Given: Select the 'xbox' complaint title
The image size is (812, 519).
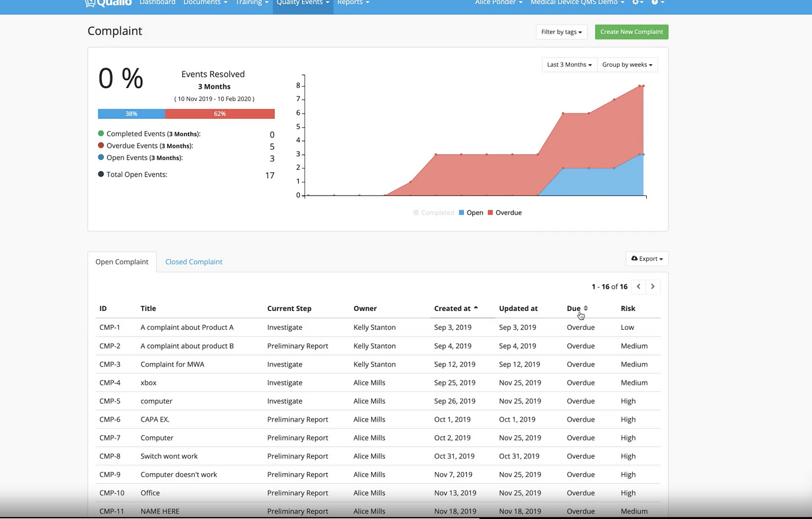Looking at the screenshot, I should pyautogui.click(x=148, y=383).
